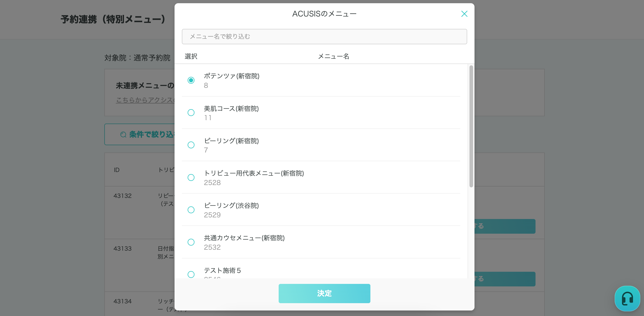The image size is (644, 316).
Task: Click the teal button in row 43132
Action: [x=505, y=226]
